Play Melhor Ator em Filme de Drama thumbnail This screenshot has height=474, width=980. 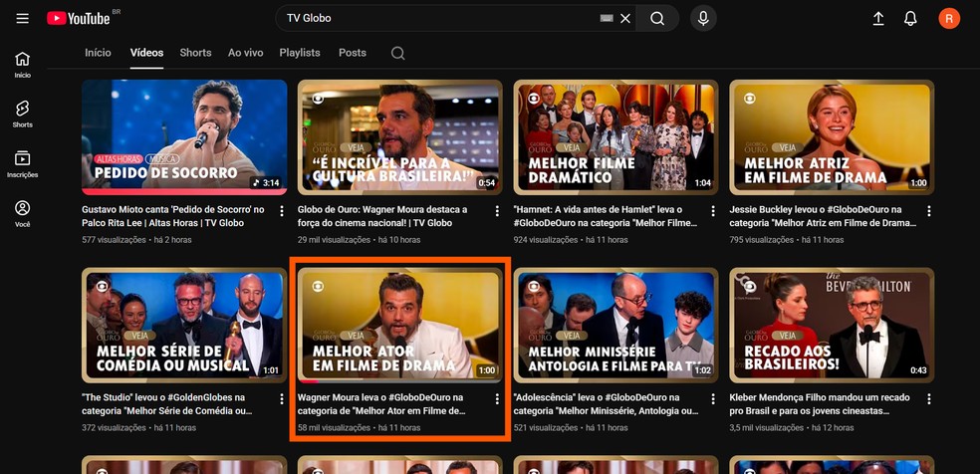coord(400,326)
